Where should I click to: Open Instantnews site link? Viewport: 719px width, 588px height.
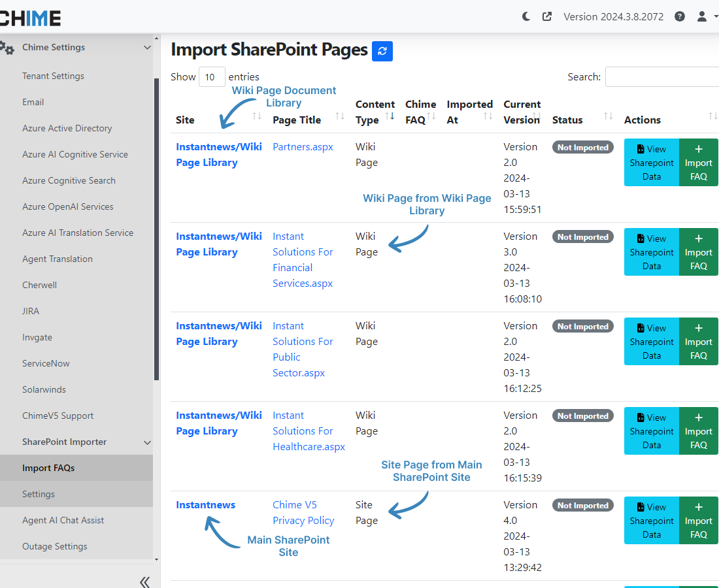pos(205,504)
